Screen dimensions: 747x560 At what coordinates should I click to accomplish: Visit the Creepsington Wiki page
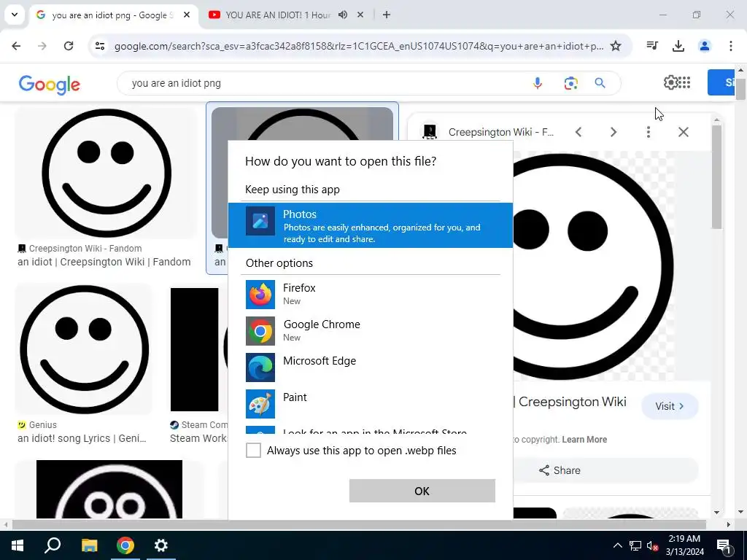tap(670, 406)
